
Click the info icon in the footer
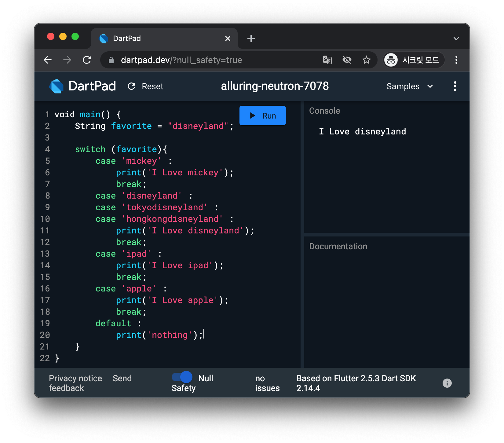[447, 383]
